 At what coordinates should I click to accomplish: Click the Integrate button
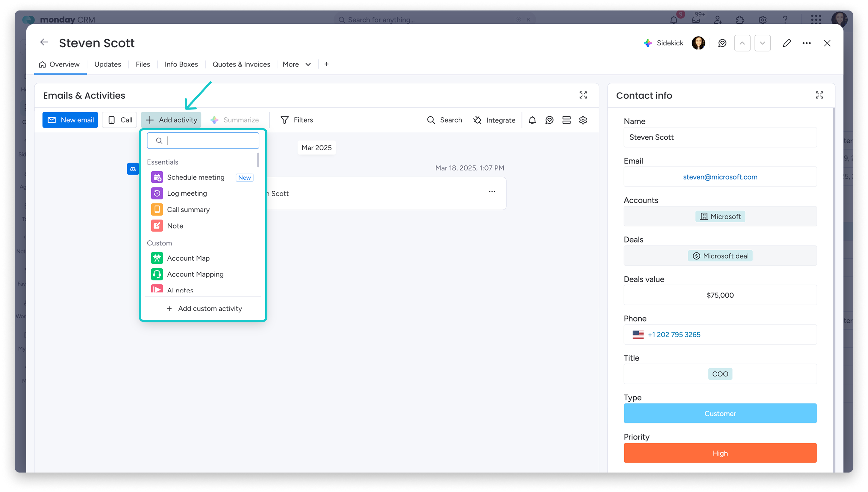coord(494,120)
